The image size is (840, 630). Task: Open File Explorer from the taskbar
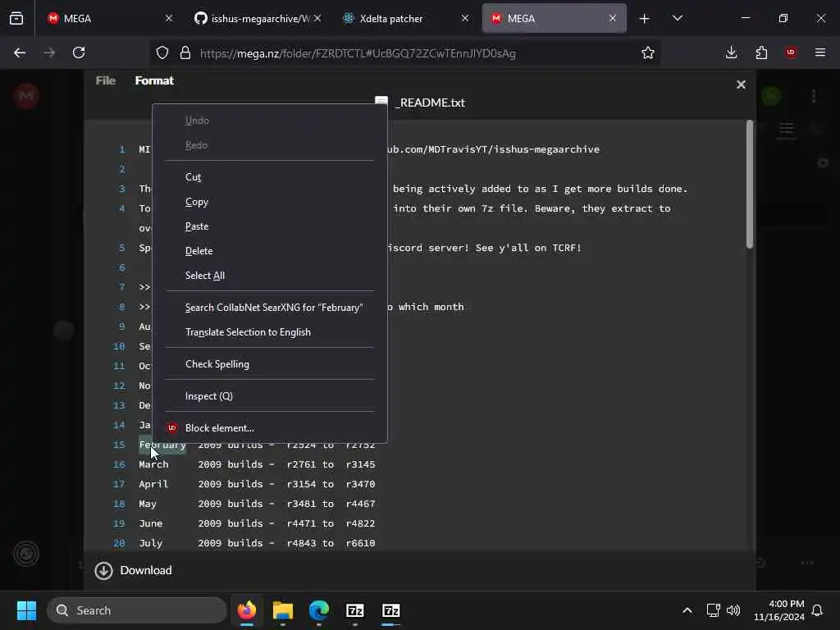282,610
